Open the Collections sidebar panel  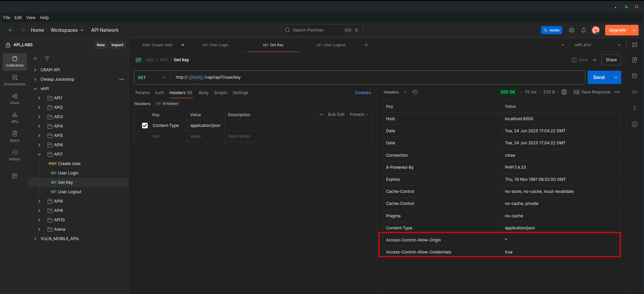click(15, 62)
